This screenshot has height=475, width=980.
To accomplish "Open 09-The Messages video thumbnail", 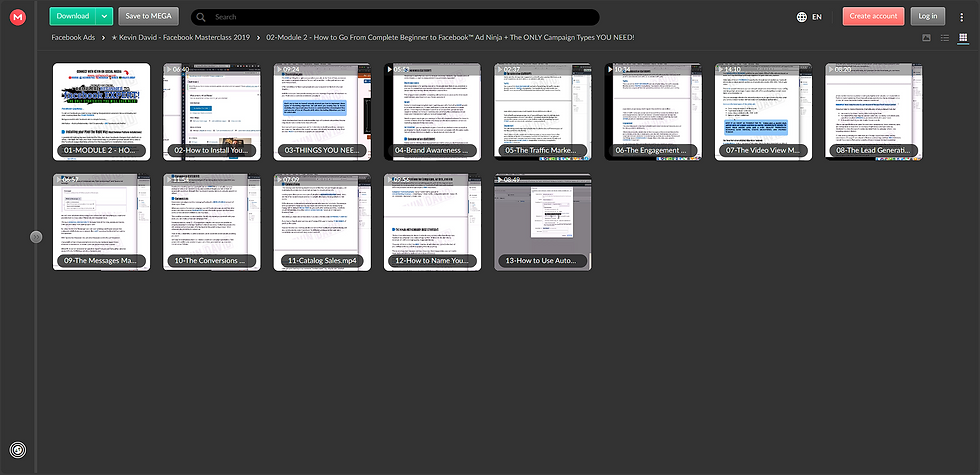I will 101,222.
